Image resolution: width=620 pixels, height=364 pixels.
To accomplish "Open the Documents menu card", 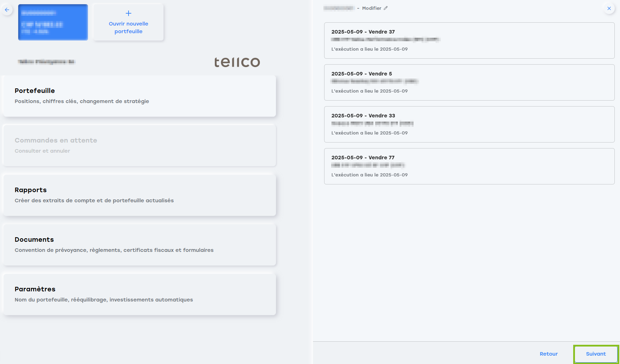I will [x=140, y=245].
